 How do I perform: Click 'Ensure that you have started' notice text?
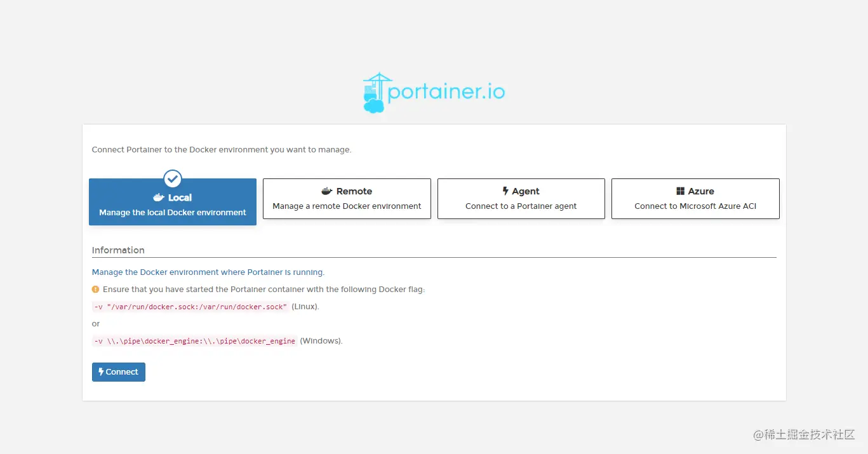point(264,290)
